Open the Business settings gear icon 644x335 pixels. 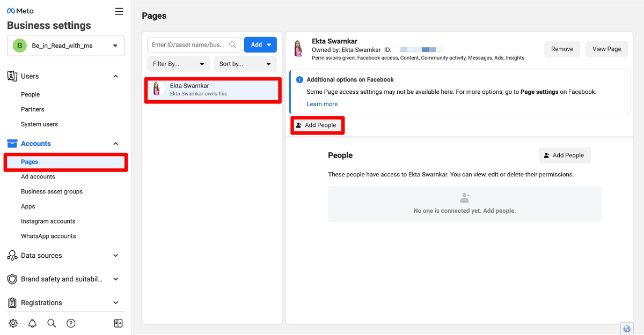coord(13,323)
